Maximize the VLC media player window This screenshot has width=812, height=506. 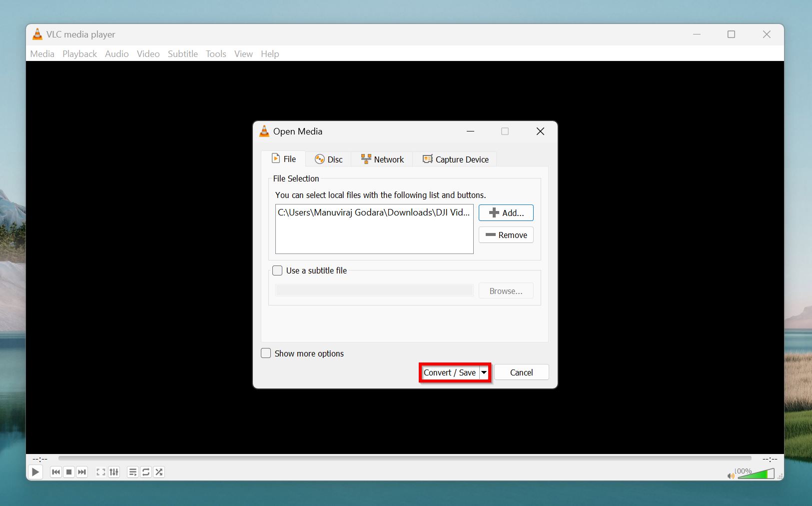tap(731, 34)
